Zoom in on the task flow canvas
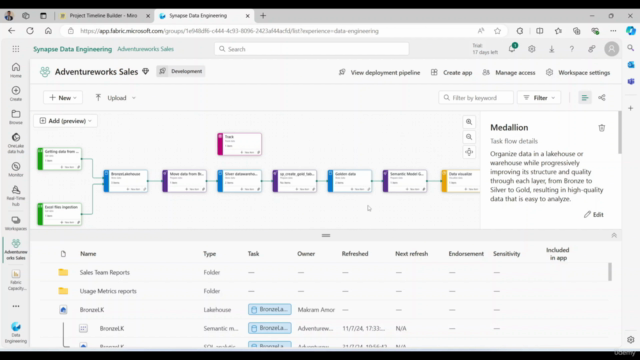Image resolution: width=640 pixels, height=360 pixels. coord(469,122)
